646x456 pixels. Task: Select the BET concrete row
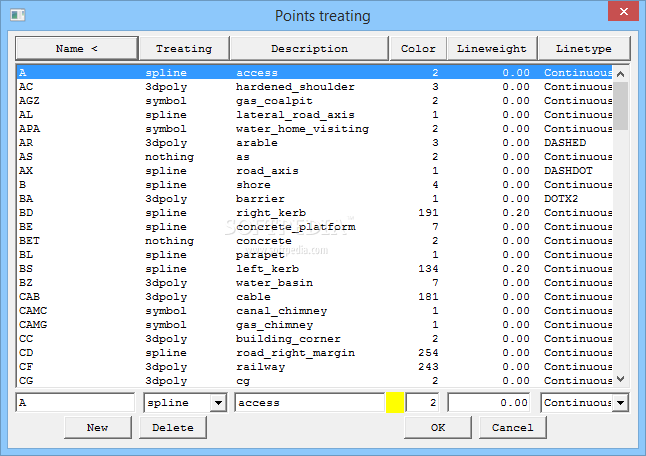click(x=315, y=241)
